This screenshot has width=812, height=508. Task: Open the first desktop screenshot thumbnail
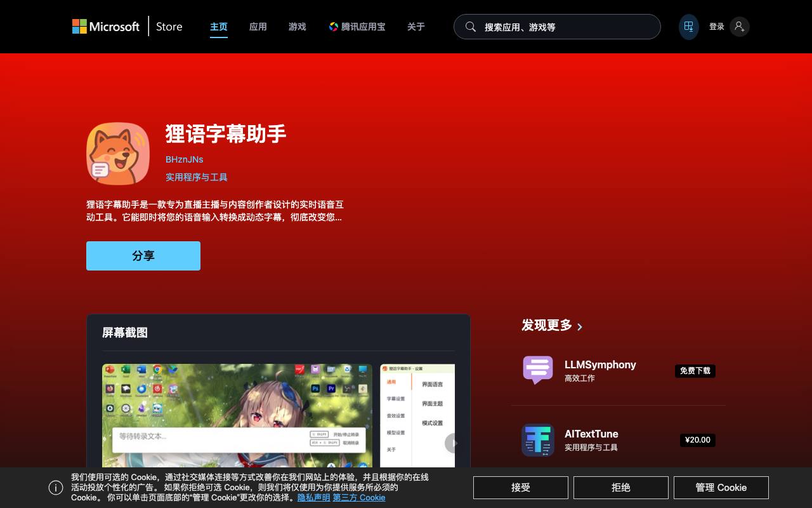(237, 416)
